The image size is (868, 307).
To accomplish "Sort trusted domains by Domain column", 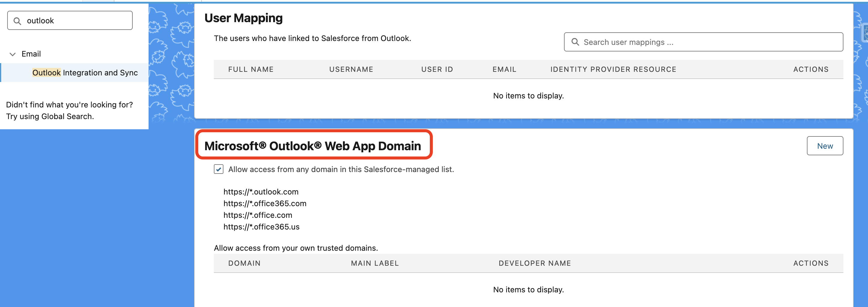I will 244,263.
